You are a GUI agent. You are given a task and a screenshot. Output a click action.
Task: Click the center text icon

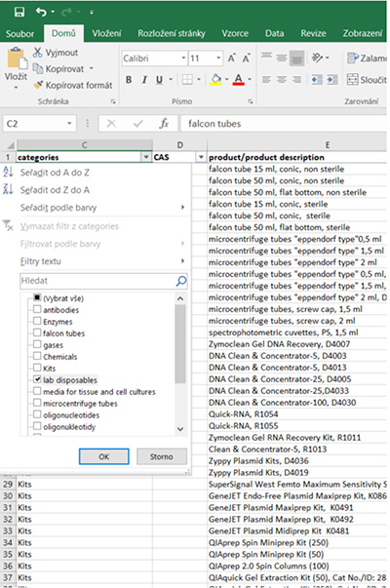[x=282, y=80]
